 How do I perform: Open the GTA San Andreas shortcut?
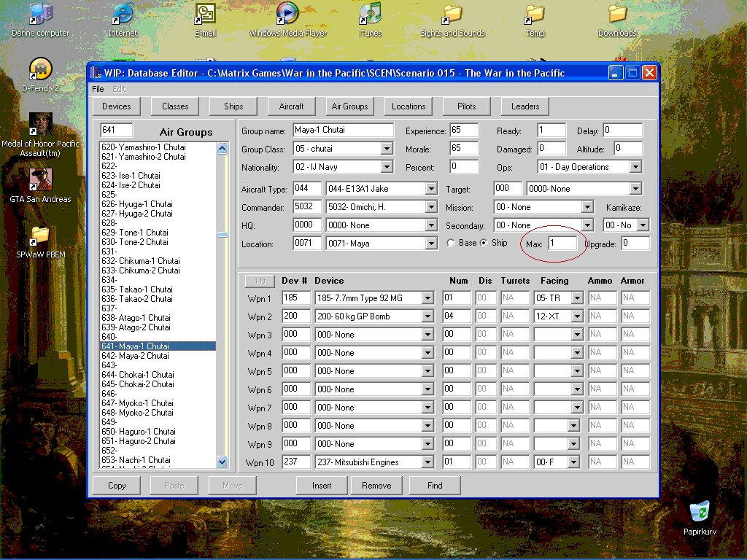click(x=40, y=179)
